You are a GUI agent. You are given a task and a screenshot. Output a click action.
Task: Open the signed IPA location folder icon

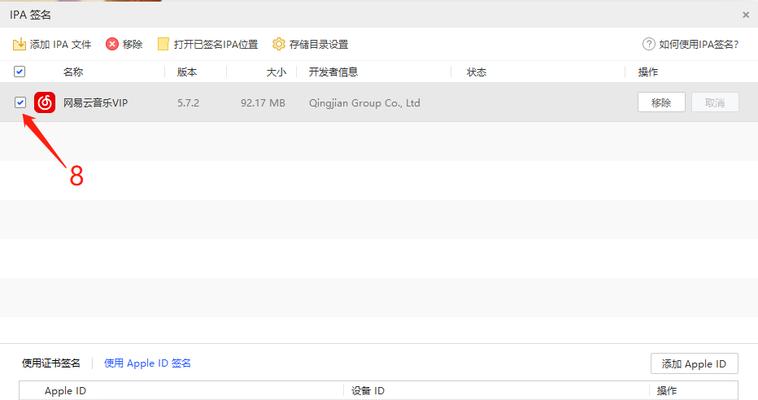click(163, 44)
